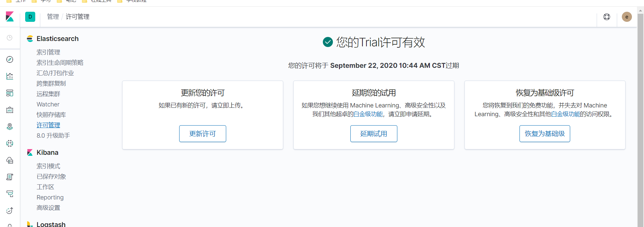Open 8.0 升级助手
644x227 pixels.
point(53,136)
